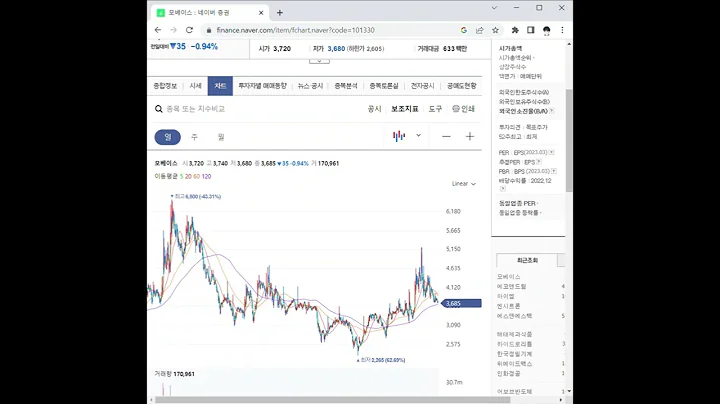Click the 3,685 current price tag on chart

pyautogui.click(x=461, y=303)
